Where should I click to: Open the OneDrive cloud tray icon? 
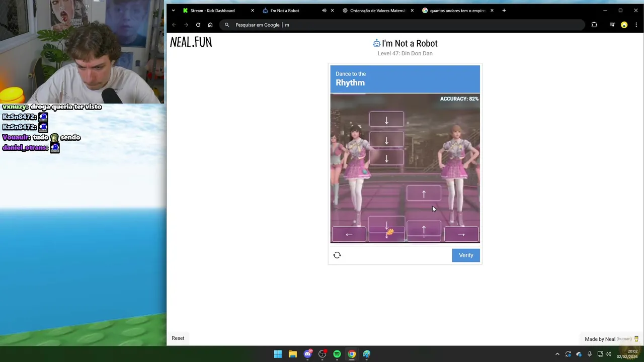579,354
